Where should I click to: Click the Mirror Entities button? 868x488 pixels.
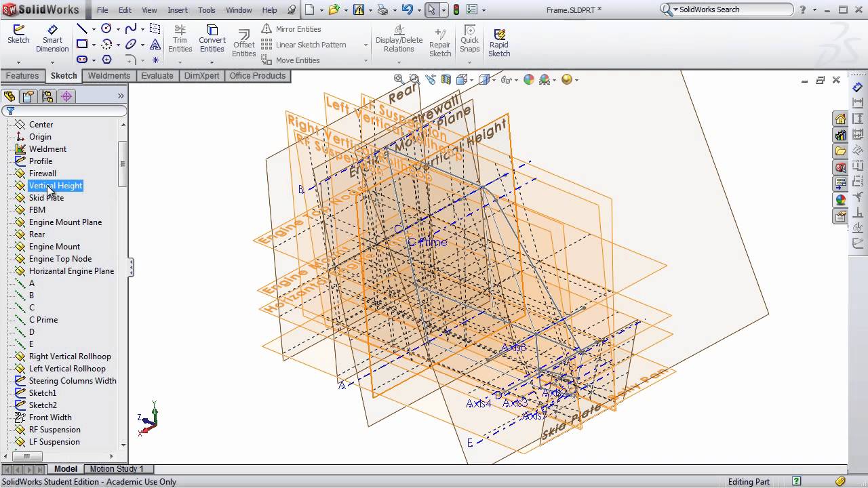tap(292, 29)
